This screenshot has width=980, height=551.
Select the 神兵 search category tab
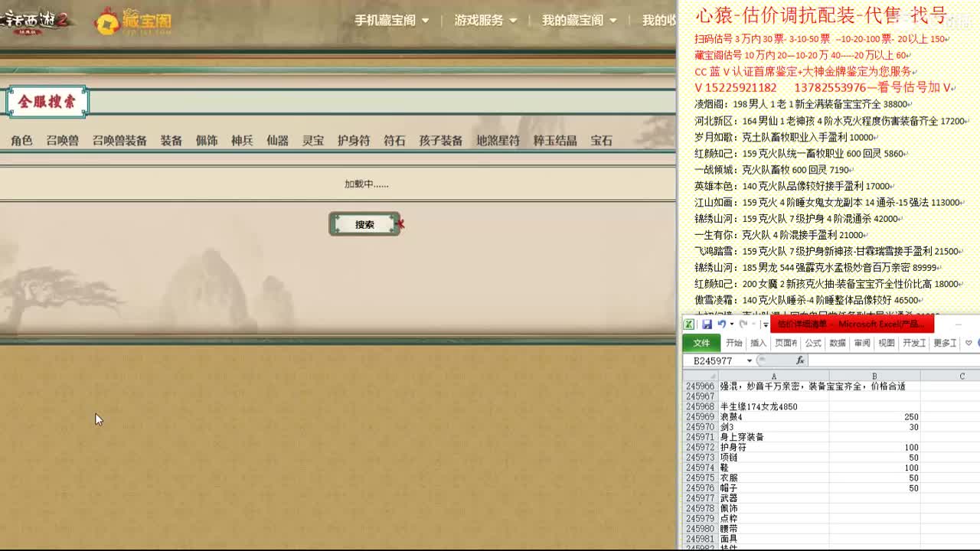click(242, 141)
